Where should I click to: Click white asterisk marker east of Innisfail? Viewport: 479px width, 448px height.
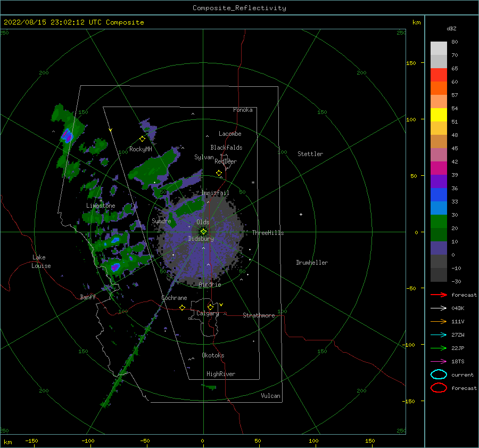[x=253, y=183]
